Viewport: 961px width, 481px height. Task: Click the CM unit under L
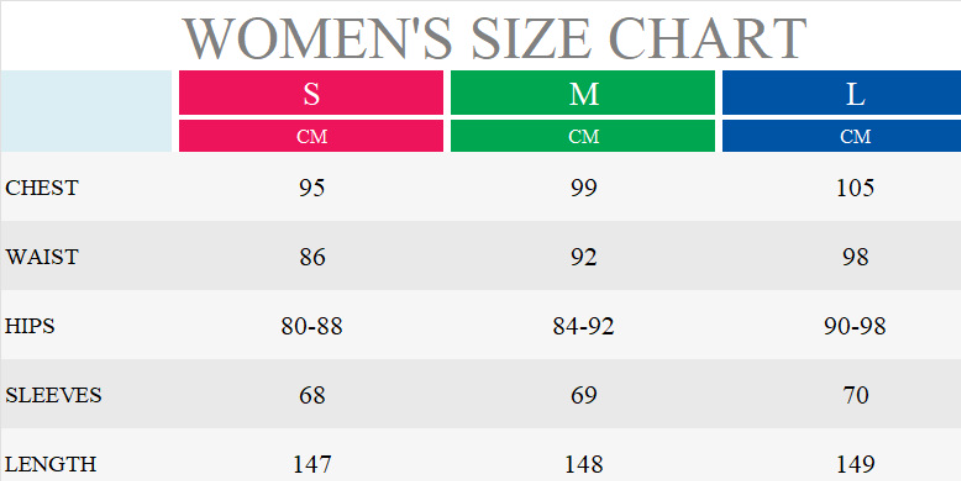click(x=855, y=136)
